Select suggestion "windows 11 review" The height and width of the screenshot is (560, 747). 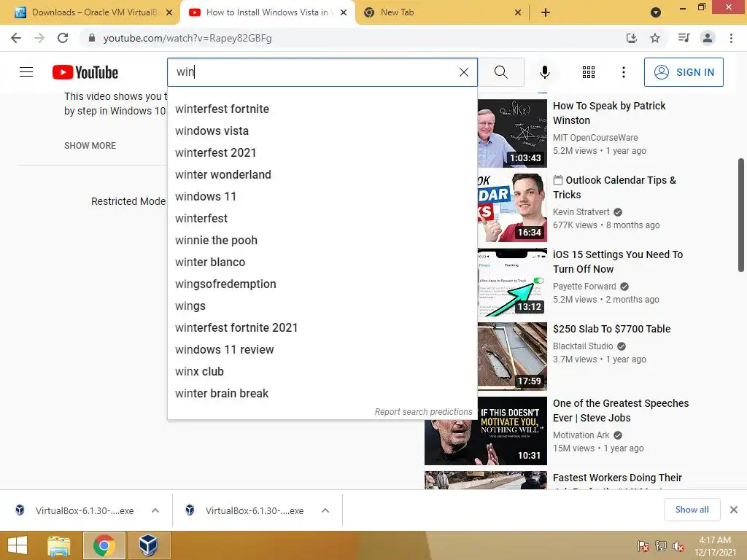tap(322, 350)
